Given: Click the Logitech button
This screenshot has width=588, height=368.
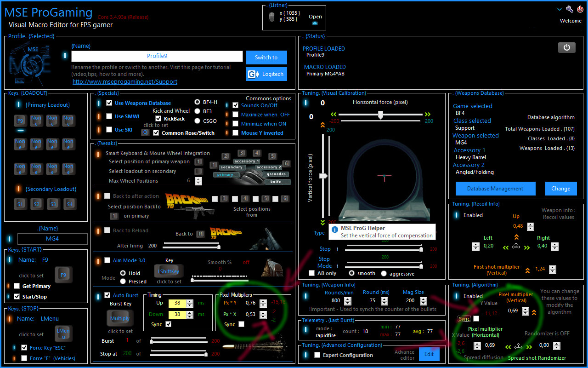Looking at the screenshot, I should [266, 74].
